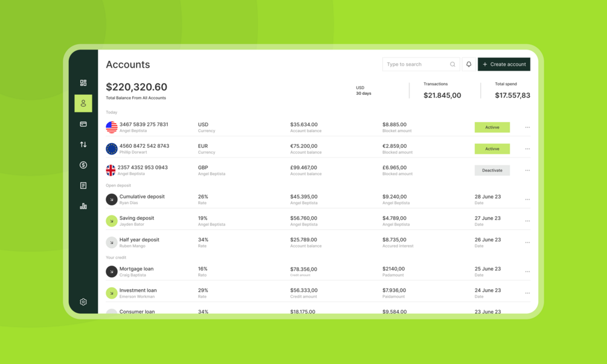Viewport: 607px width, 364px height.
Task: Click the Accounts page heading
Action: pos(128,65)
